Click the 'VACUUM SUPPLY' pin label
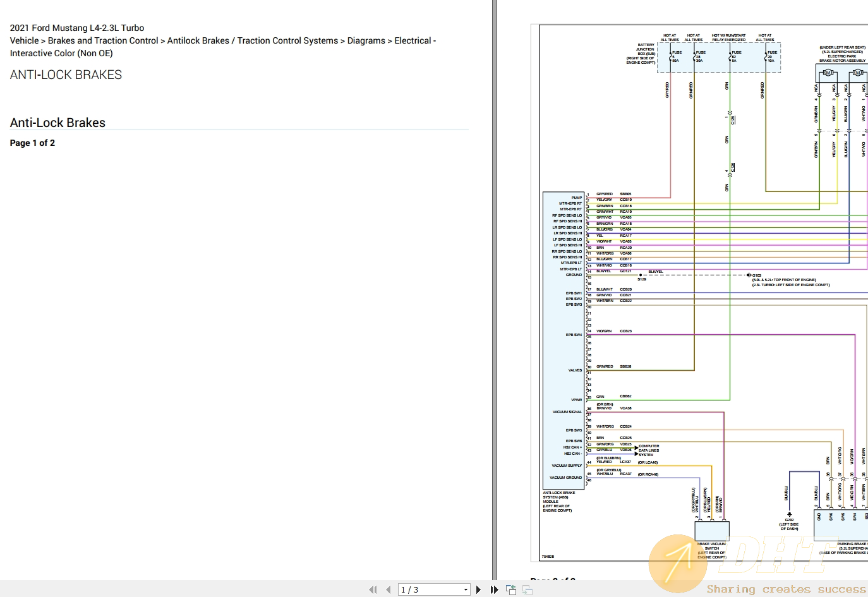 tap(567, 466)
